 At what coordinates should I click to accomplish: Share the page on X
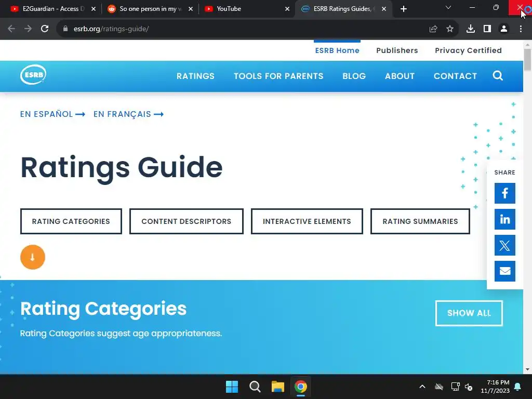click(505, 245)
